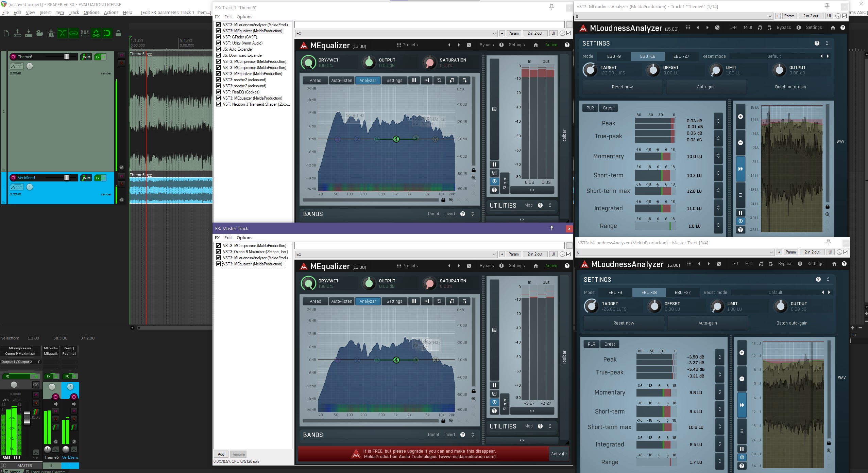Open the Actions menu in REAPER's menu bar
Viewport: 868px width, 473px height.
(x=111, y=13)
